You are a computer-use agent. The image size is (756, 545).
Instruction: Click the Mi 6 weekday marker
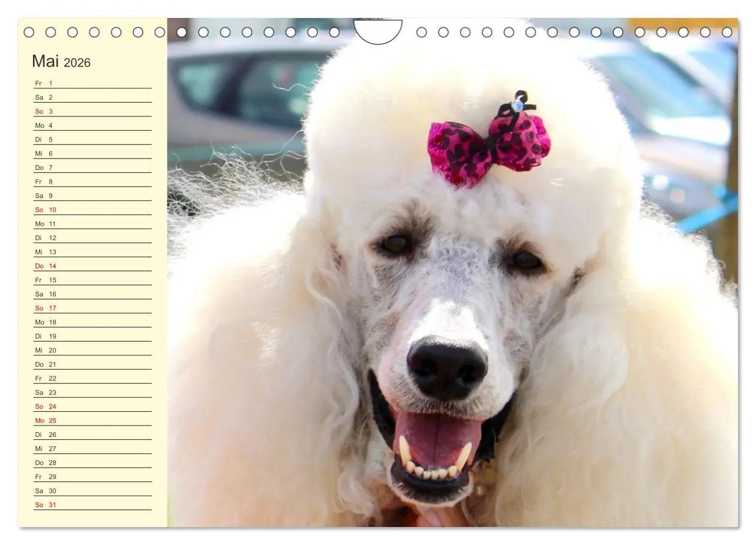pyautogui.click(x=40, y=152)
